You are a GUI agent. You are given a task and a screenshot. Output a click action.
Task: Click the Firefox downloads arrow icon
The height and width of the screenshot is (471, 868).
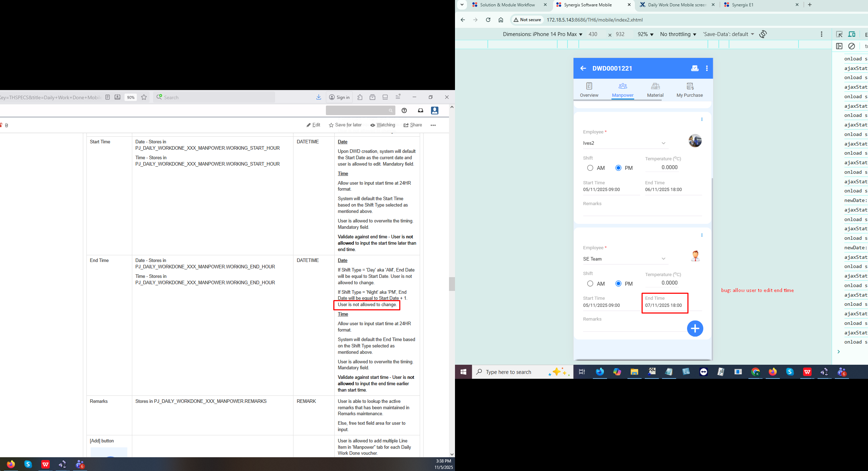[x=318, y=97]
